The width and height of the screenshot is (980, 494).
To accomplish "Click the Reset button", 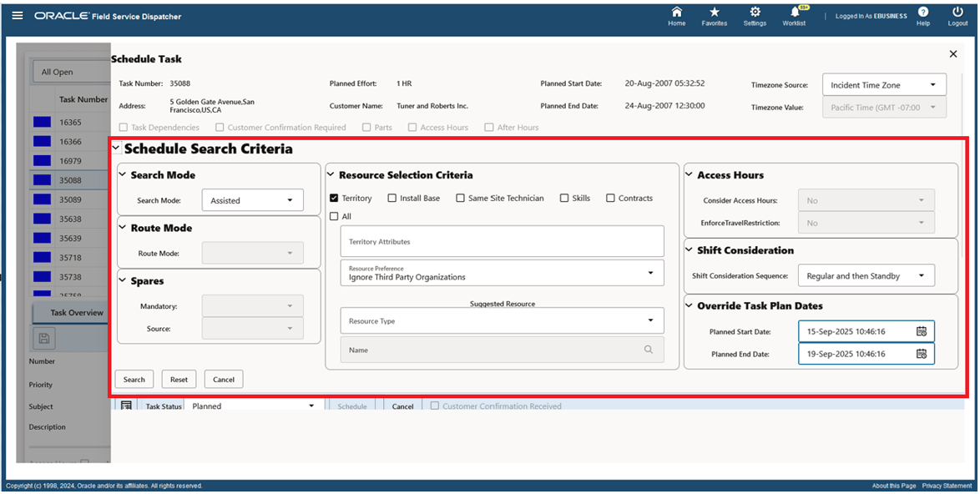I will (179, 379).
